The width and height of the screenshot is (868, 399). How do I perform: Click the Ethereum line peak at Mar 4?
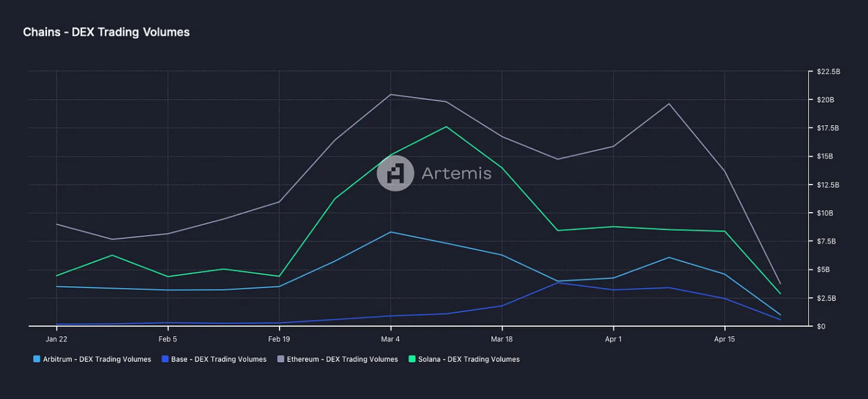[x=390, y=95]
